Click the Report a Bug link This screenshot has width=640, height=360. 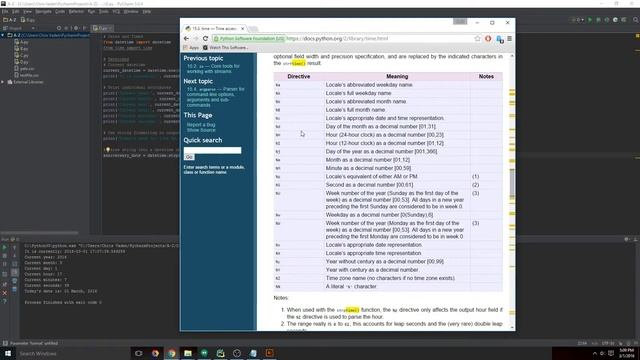pyautogui.click(x=201, y=124)
